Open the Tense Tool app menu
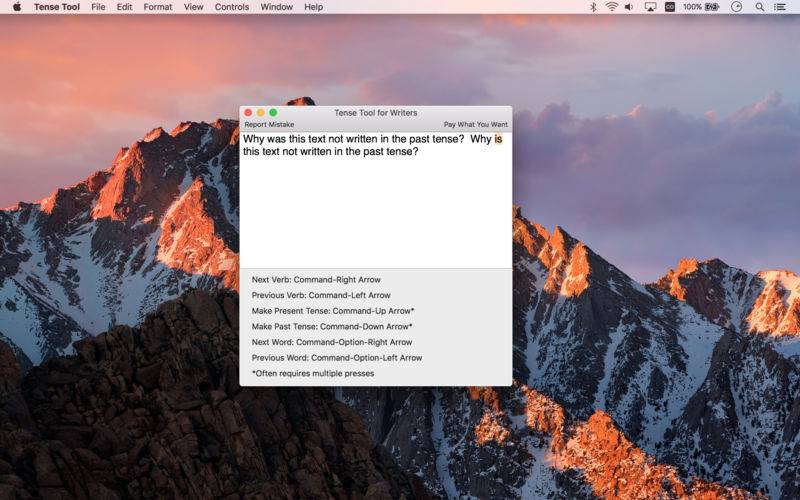This screenshot has width=800, height=500. (x=57, y=7)
